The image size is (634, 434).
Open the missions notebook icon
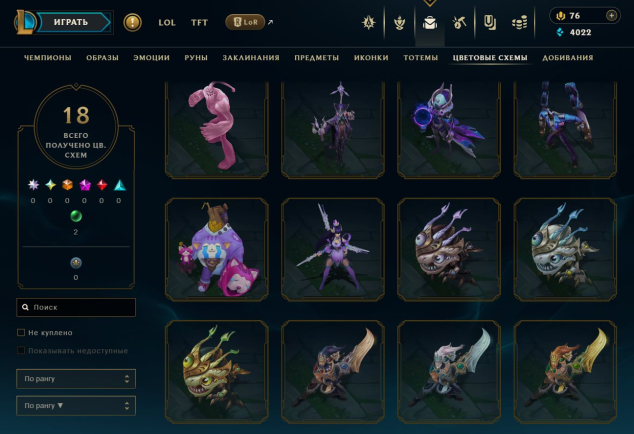(x=490, y=23)
